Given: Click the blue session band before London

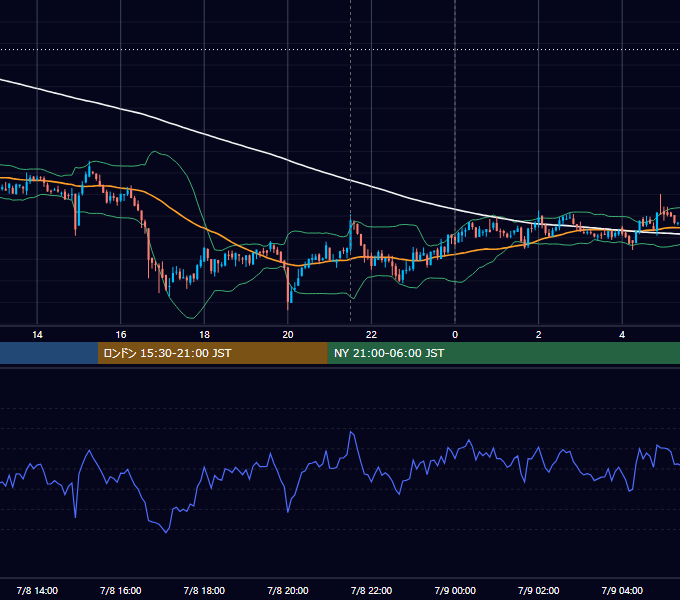Looking at the screenshot, I should 49,353.
